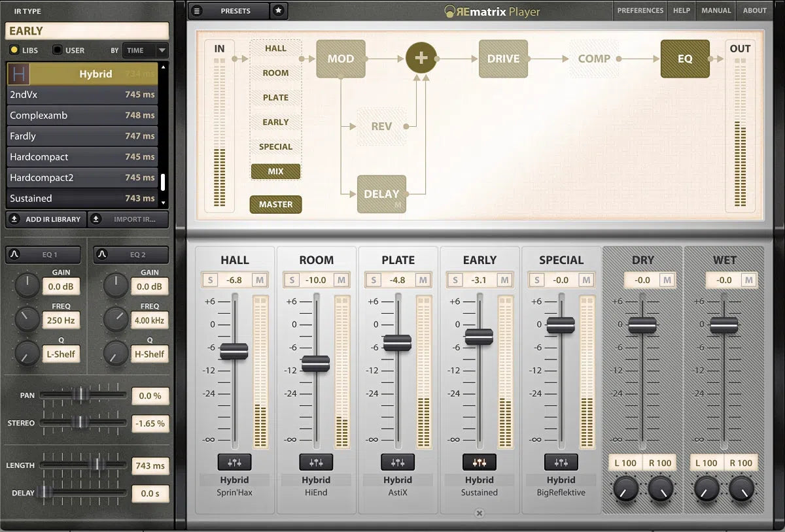
Task: Solo the PLATE channel
Action: (x=373, y=280)
